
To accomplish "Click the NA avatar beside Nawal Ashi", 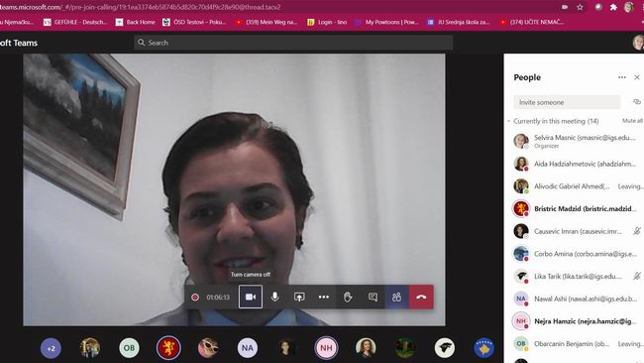I will click(521, 299).
